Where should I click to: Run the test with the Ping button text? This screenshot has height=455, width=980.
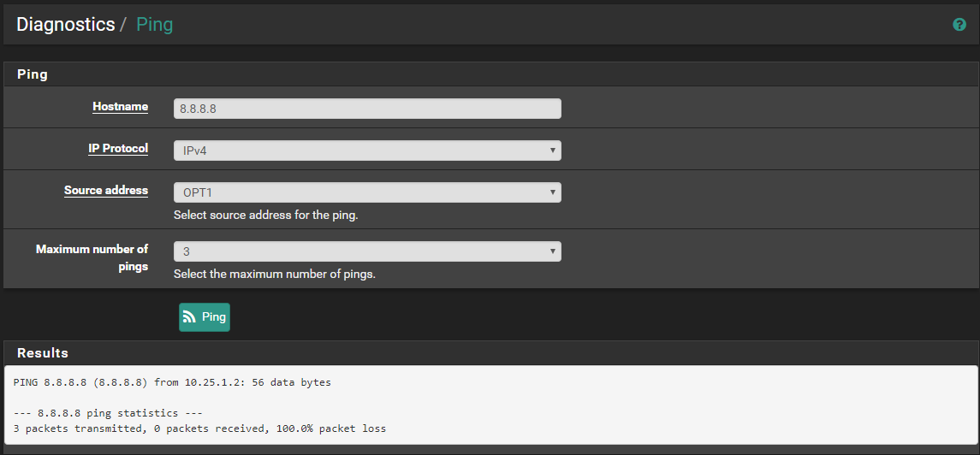tap(214, 317)
